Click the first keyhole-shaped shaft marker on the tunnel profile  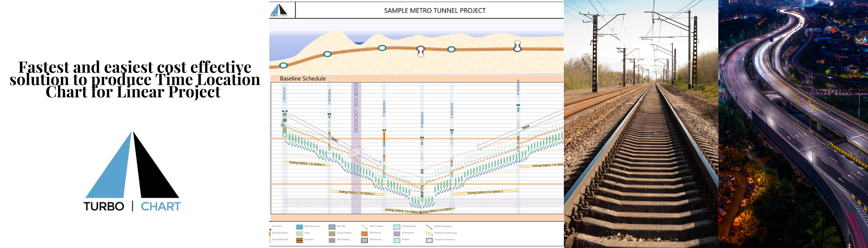point(420,51)
